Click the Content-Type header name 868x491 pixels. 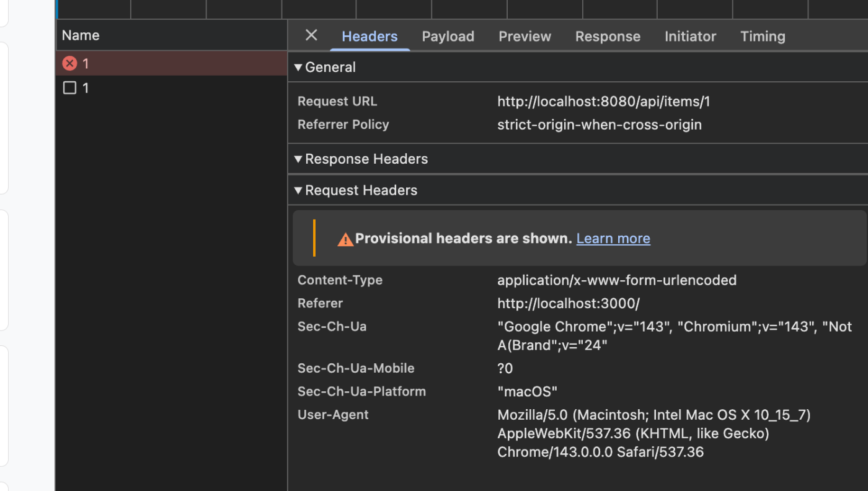pyautogui.click(x=340, y=280)
